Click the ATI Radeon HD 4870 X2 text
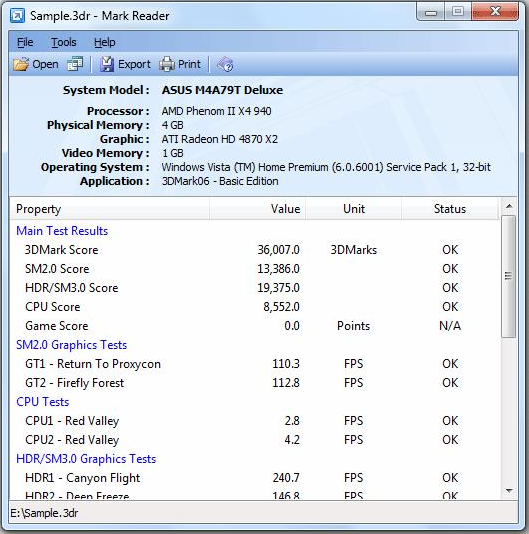 220,139
